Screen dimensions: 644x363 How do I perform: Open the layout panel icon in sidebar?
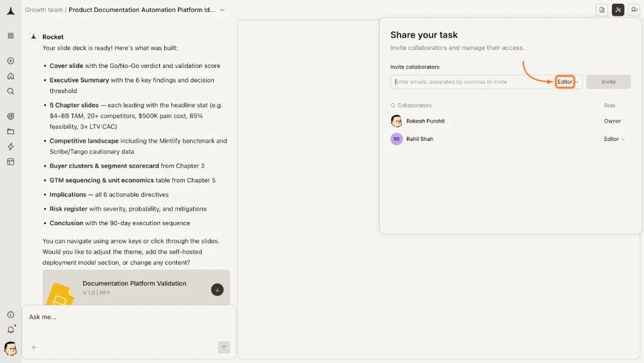pyautogui.click(x=10, y=162)
